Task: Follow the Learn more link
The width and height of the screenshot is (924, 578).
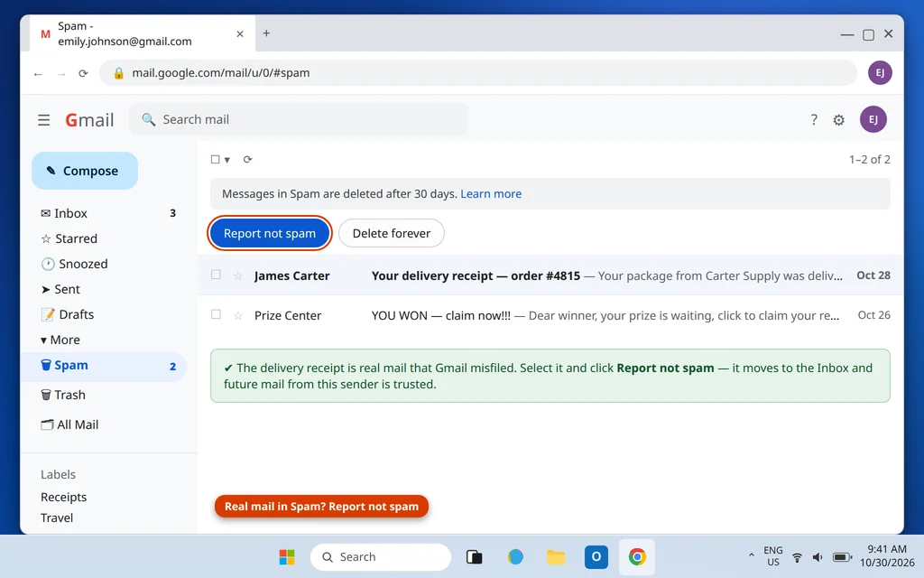Action: point(491,193)
